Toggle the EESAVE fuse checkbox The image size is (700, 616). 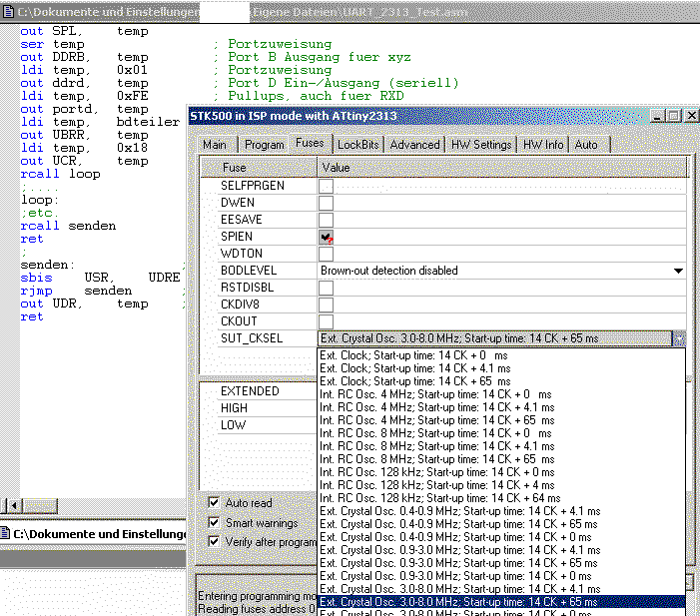(326, 220)
